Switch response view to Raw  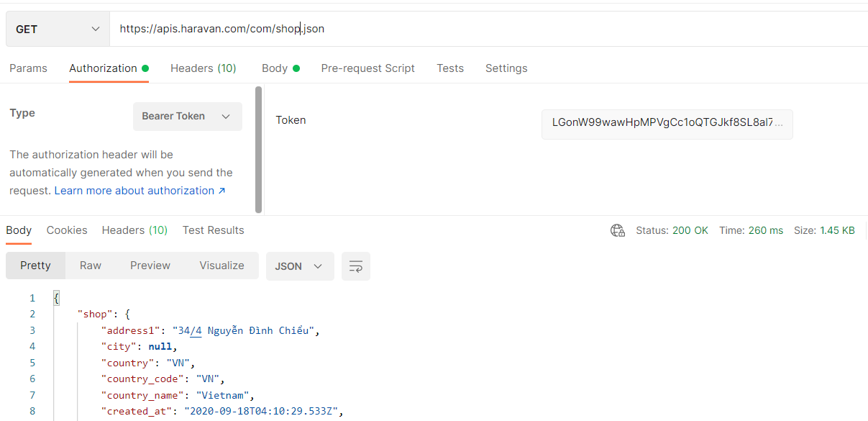click(91, 266)
